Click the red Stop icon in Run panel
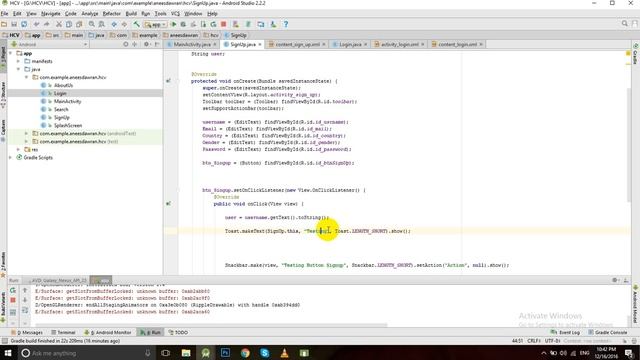 pyautogui.click(x=13, y=300)
